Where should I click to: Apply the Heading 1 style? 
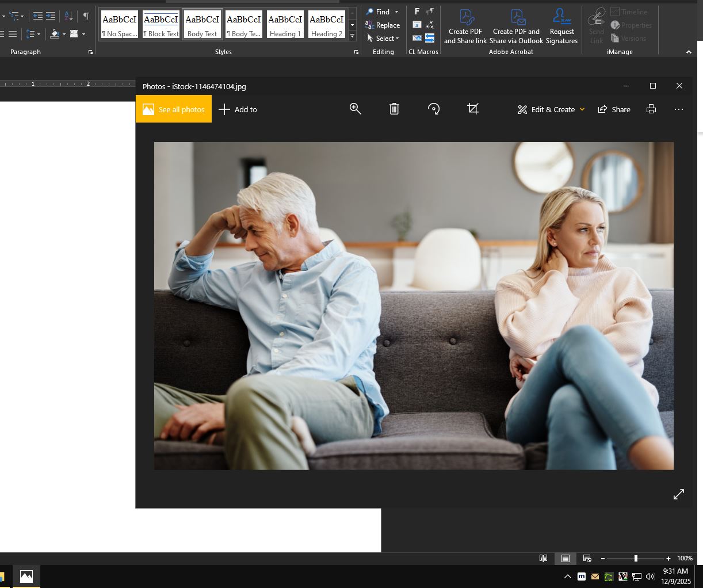[285, 25]
